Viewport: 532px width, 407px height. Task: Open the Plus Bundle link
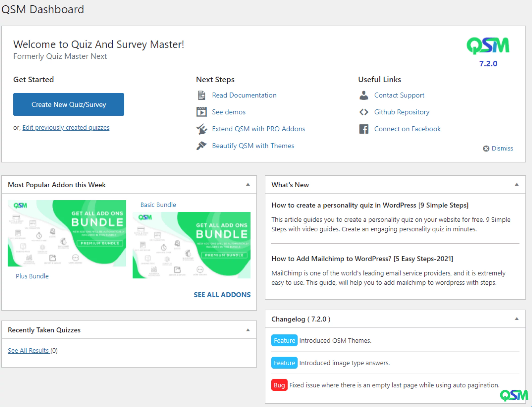pyautogui.click(x=32, y=276)
